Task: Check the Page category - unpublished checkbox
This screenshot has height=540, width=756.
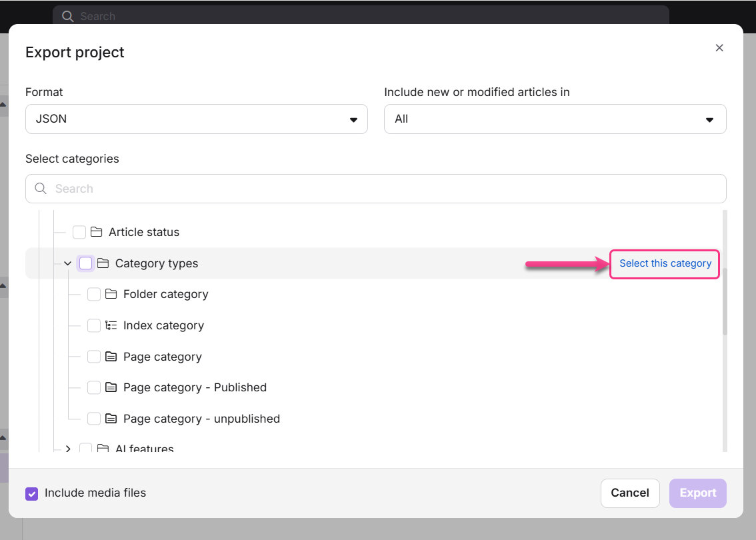Action: [93, 419]
